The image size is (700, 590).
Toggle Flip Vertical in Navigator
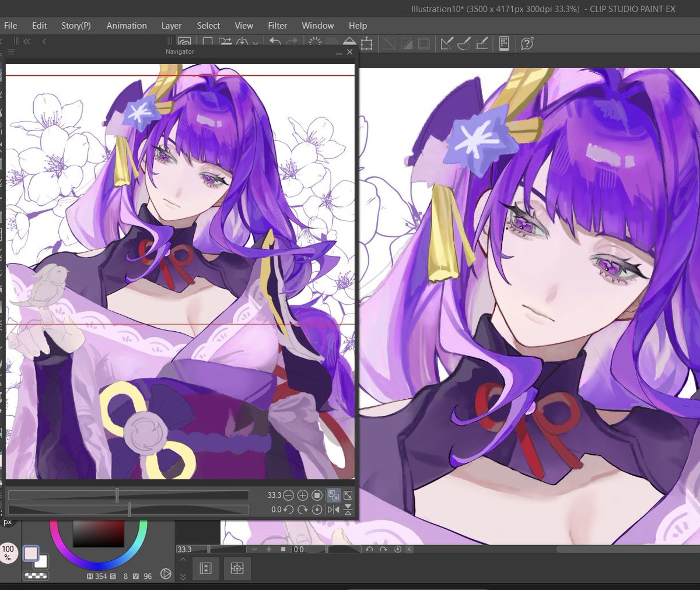348,510
